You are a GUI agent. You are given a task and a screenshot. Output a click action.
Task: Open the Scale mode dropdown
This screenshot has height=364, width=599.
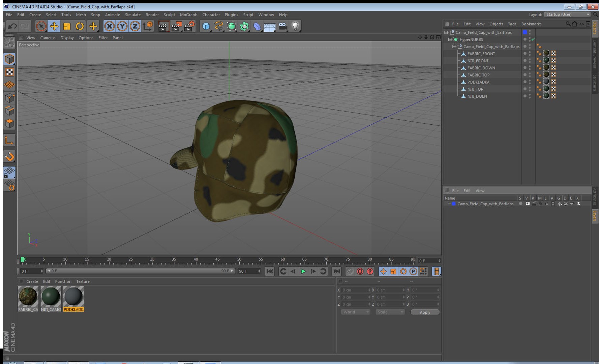tap(390, 312)
